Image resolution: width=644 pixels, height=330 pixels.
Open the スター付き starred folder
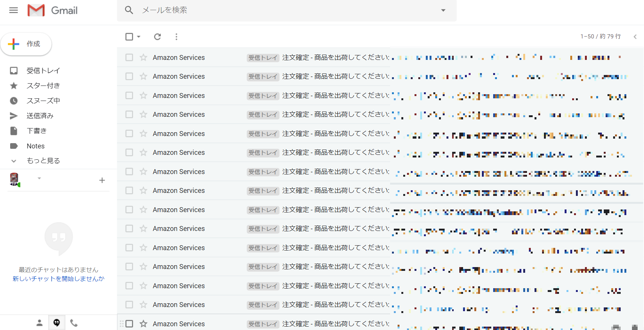tap(43, 86)
